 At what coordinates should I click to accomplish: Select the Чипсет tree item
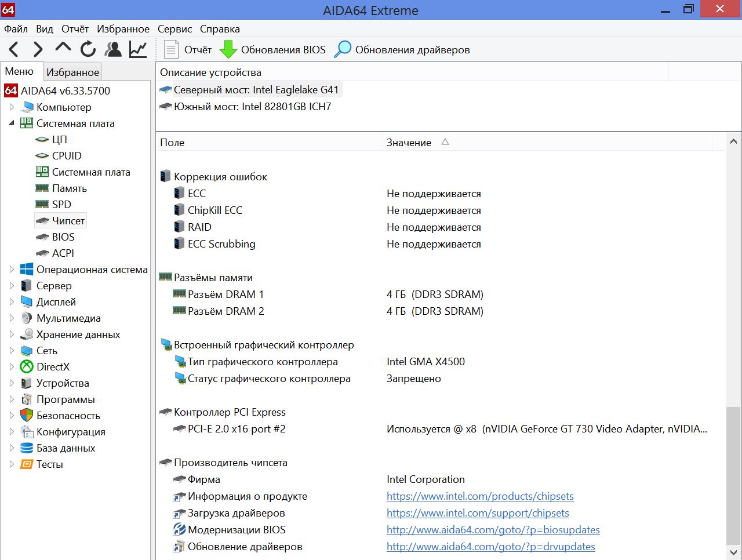tap(60, 221)
